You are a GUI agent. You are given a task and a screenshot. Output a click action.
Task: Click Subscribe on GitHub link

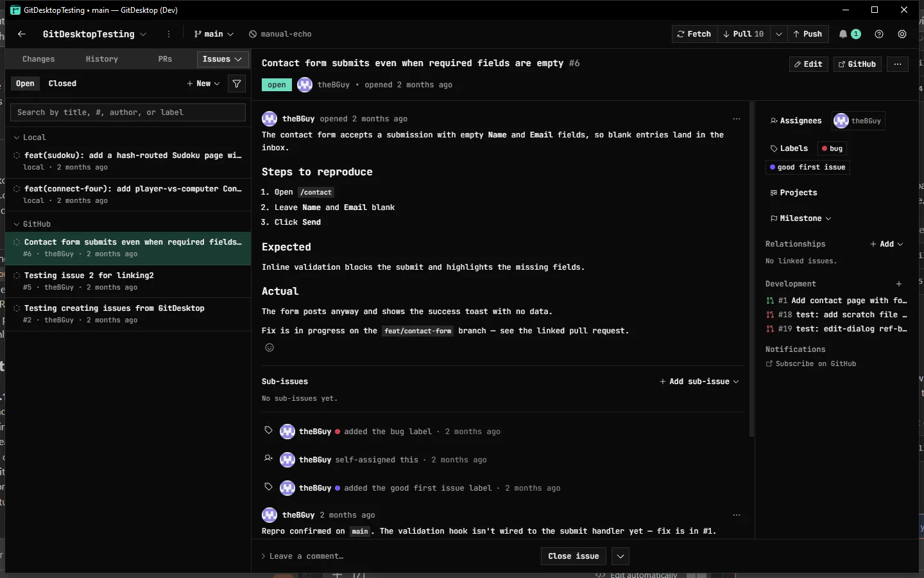click(811, 363)
